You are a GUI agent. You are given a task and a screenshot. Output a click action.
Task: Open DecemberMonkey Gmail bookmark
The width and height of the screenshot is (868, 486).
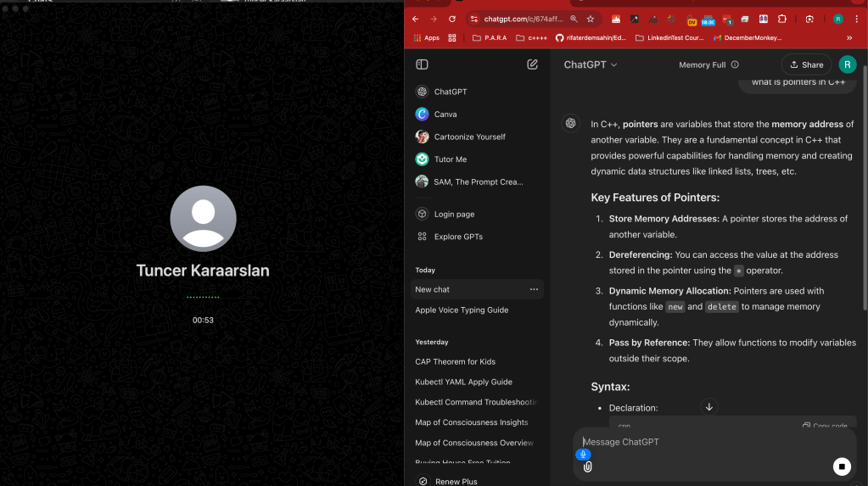click(x=748, y=37)
